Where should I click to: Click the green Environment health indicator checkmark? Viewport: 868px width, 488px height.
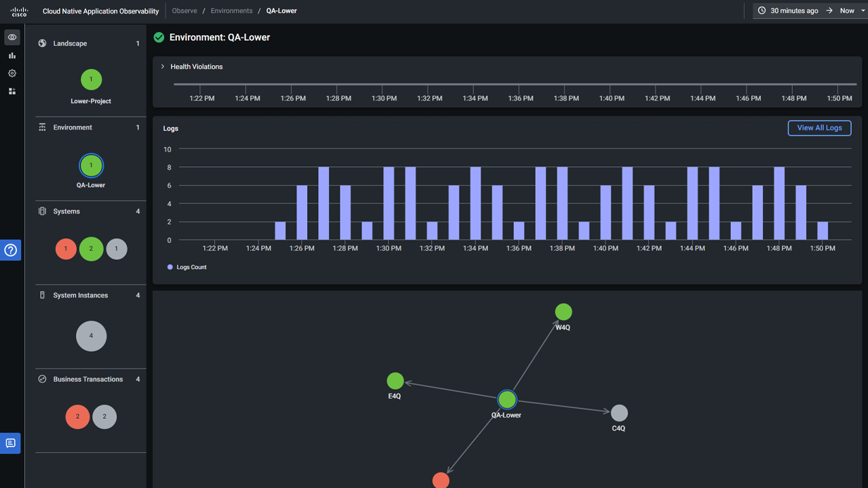coord(159,37)
